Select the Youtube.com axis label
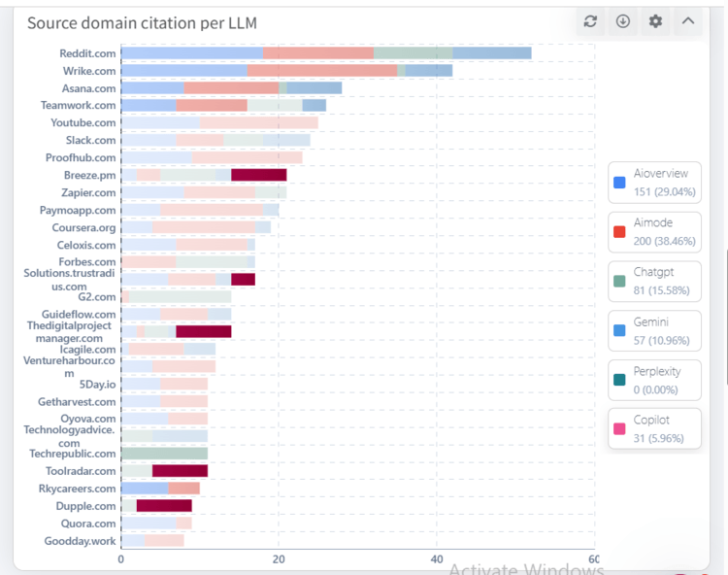The height and width of the screenshot is (575, 728). [83, 122]
